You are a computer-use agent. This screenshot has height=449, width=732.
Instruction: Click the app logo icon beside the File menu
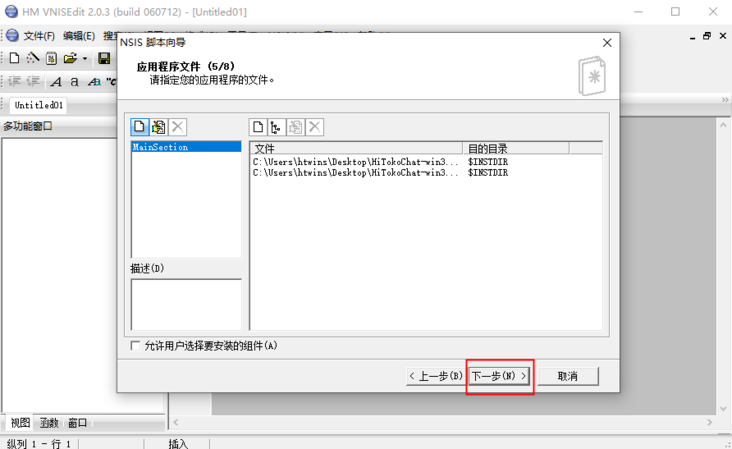coord(13,35)
